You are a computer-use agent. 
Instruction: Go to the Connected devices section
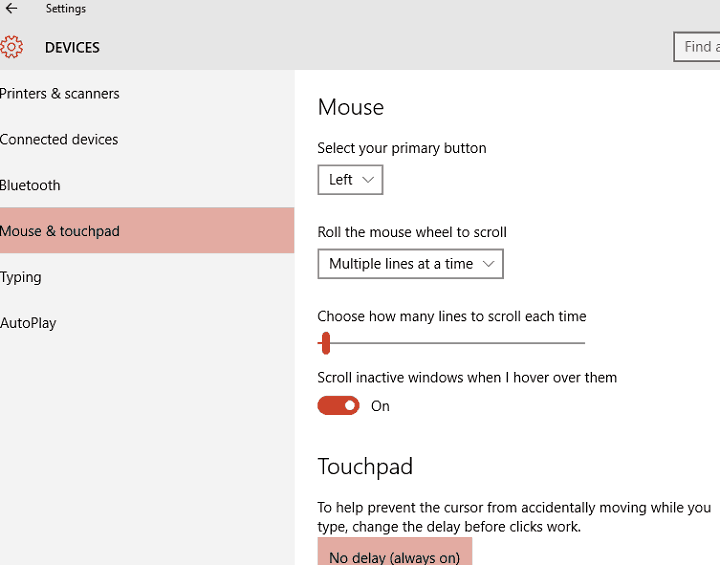pos(59,140)
